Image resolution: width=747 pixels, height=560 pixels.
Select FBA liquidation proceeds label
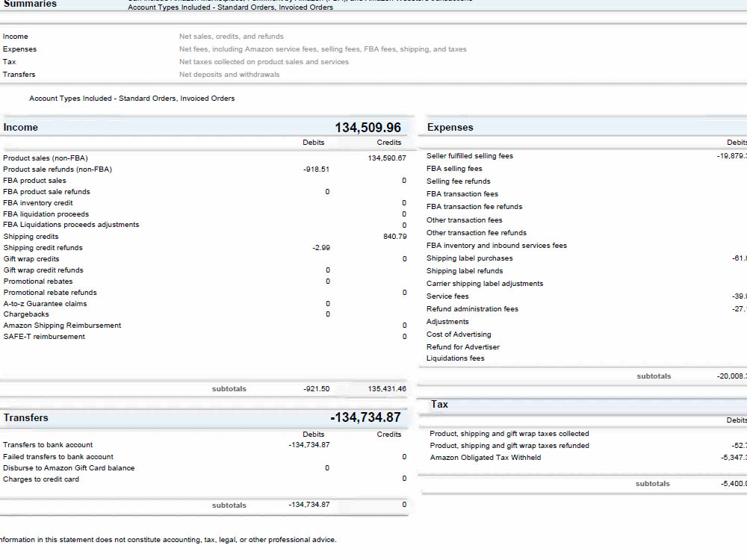[x=46, y=214]
